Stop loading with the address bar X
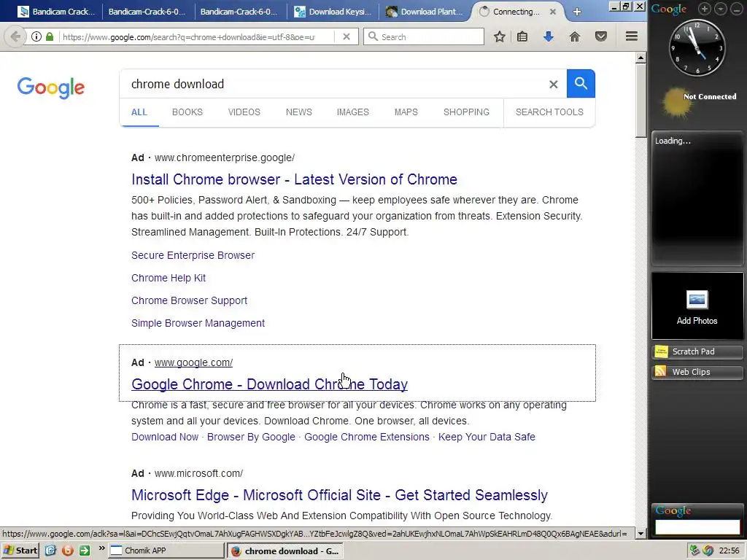The width and height of the screenshot is (747, 560). point(347,36)
